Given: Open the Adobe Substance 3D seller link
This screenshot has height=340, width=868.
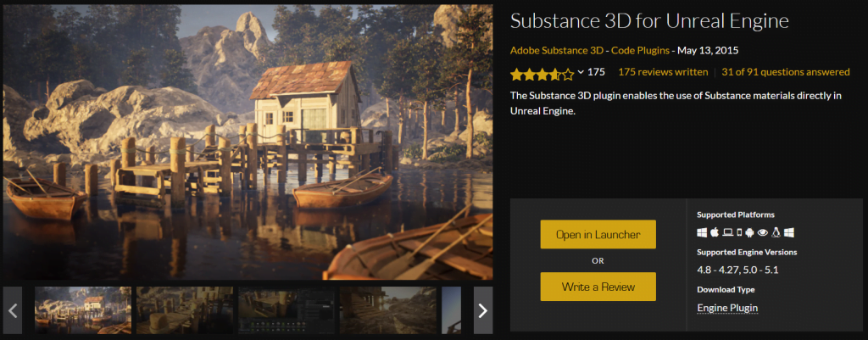Looking at the screenshot, I should pyautogui.click(x=556, y=50).
